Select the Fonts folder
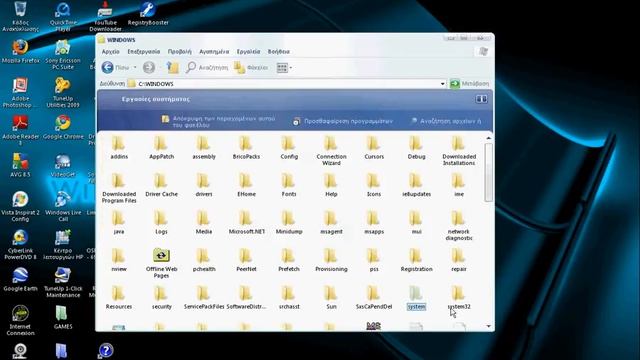 289,185
